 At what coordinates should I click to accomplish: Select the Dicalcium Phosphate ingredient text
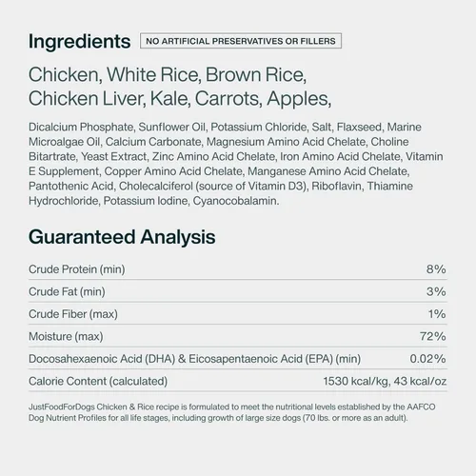tap(81, 127)
